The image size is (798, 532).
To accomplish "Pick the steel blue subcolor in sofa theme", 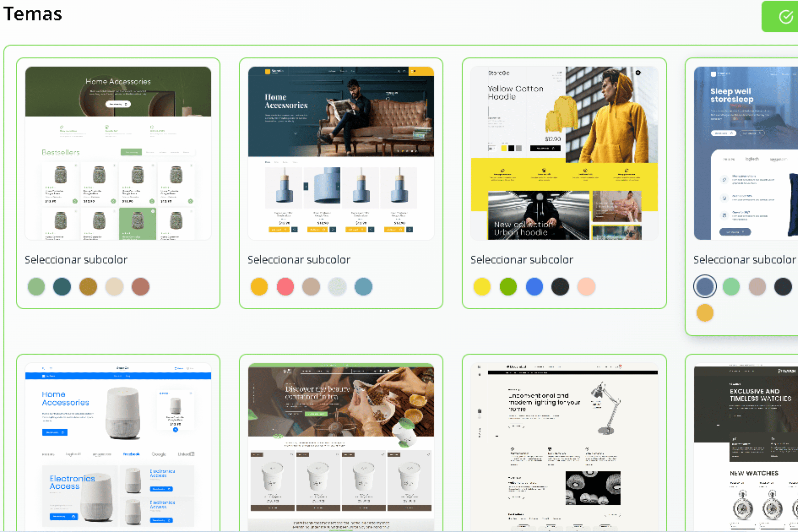I will point(363,287).
